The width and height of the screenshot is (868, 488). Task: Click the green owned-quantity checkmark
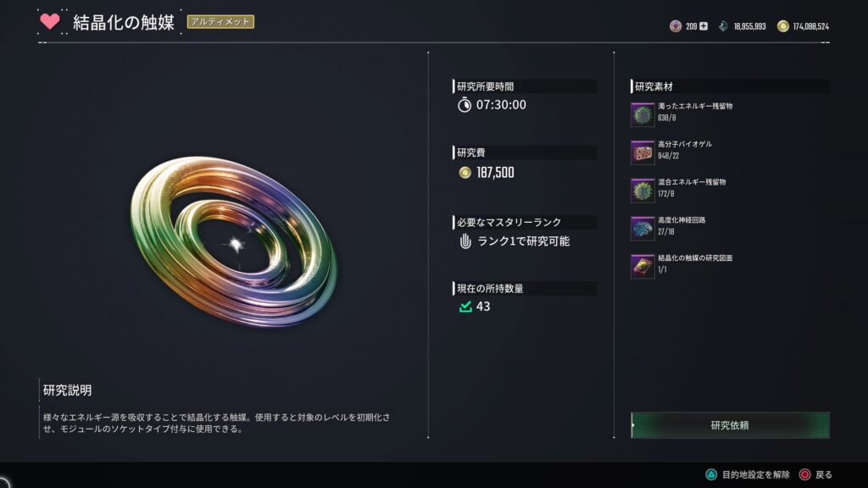click(465, 307)
